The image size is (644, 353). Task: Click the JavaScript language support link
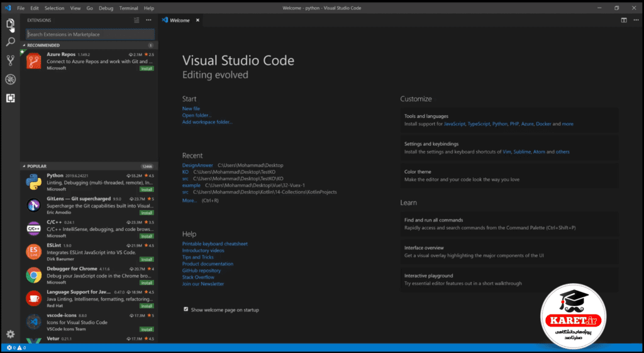(x=455, y=124)
